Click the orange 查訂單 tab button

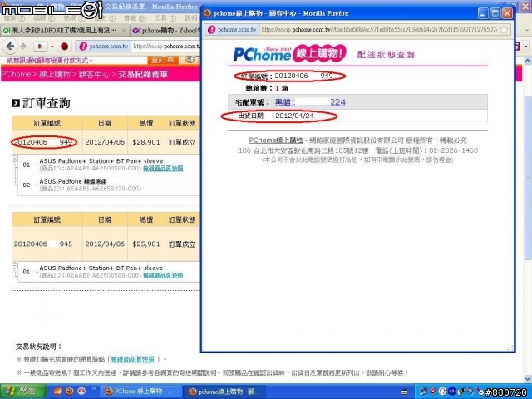(x=163, y=60)
